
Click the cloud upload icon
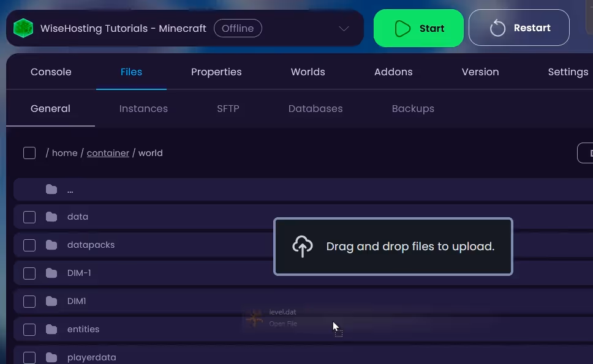[x=302, y=247]
